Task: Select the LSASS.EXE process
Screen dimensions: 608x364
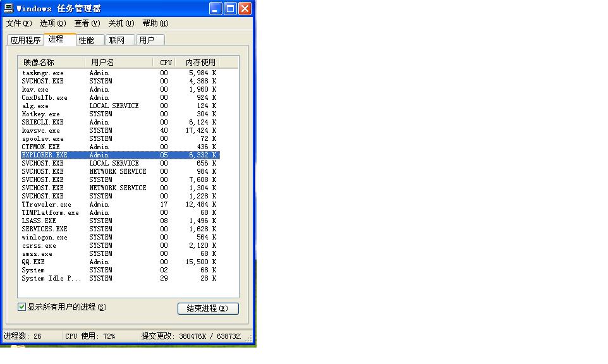Action: click(119, 221)
